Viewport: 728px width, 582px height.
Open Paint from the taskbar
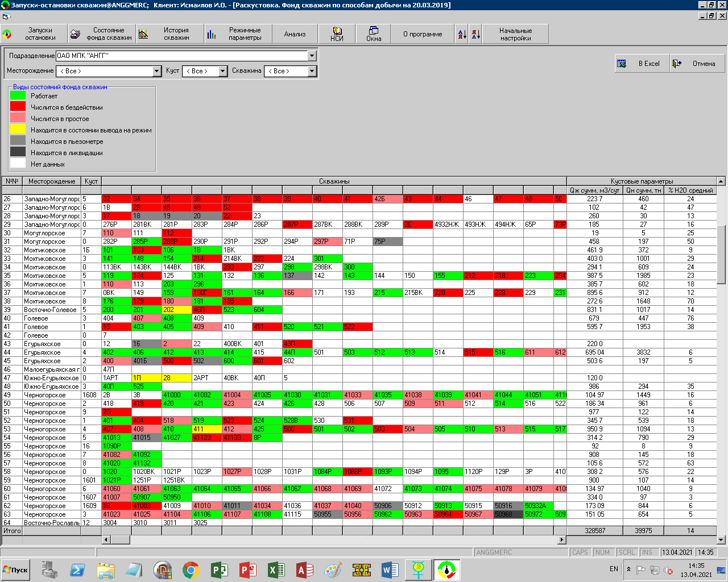pos(333,570)
